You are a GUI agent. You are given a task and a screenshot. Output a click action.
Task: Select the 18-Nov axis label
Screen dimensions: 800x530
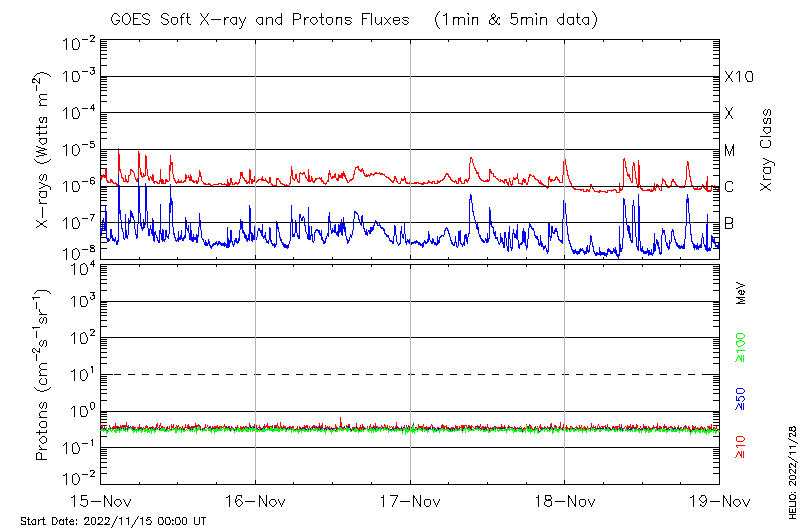(565, 500)
